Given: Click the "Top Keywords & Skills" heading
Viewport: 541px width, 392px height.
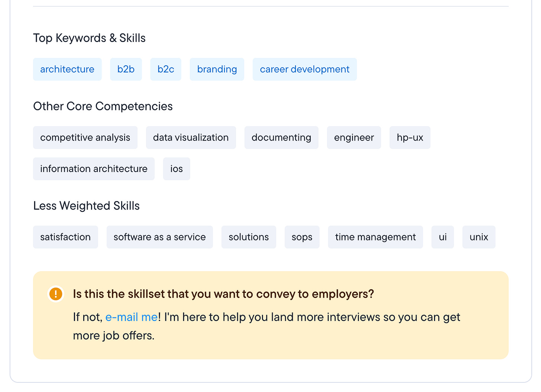Looking at the screenshot, I should click(x=89, y=38).
